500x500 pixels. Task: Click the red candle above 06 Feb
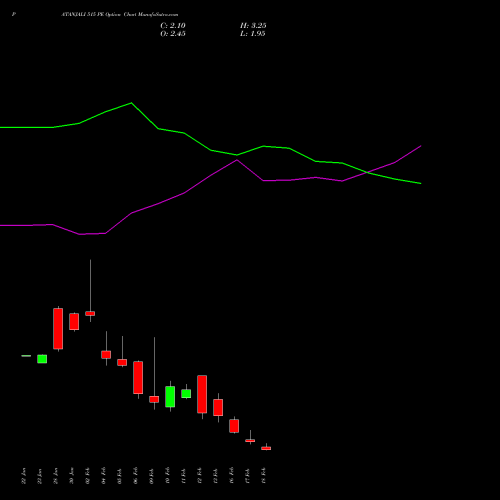pyautogui.click(x=138, y=378)
